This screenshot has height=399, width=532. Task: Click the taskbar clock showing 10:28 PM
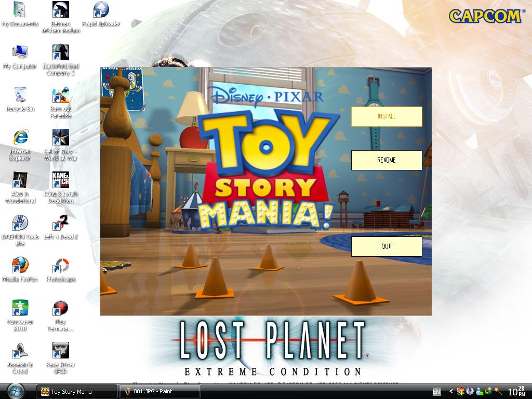[x=517, y=391]
